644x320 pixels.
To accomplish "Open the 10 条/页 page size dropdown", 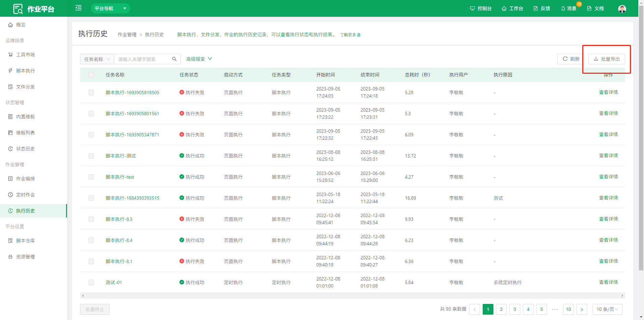I will click(607, 309).
